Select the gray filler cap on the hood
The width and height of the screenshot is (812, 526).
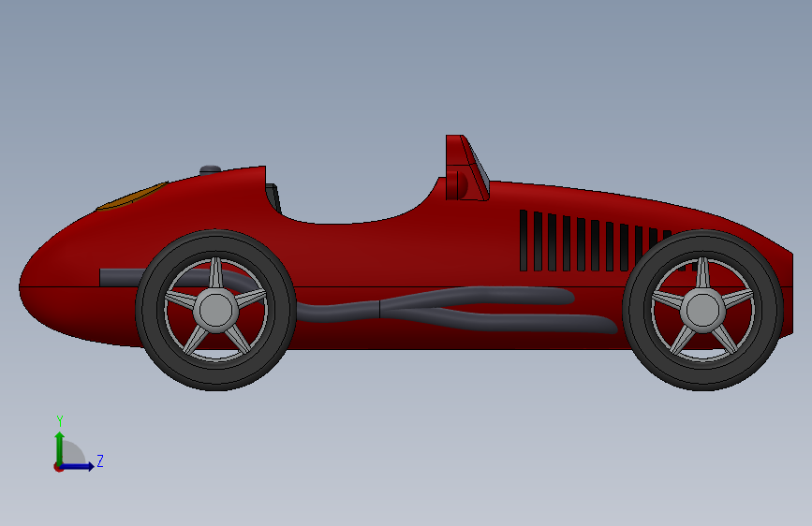coord(210,169)
